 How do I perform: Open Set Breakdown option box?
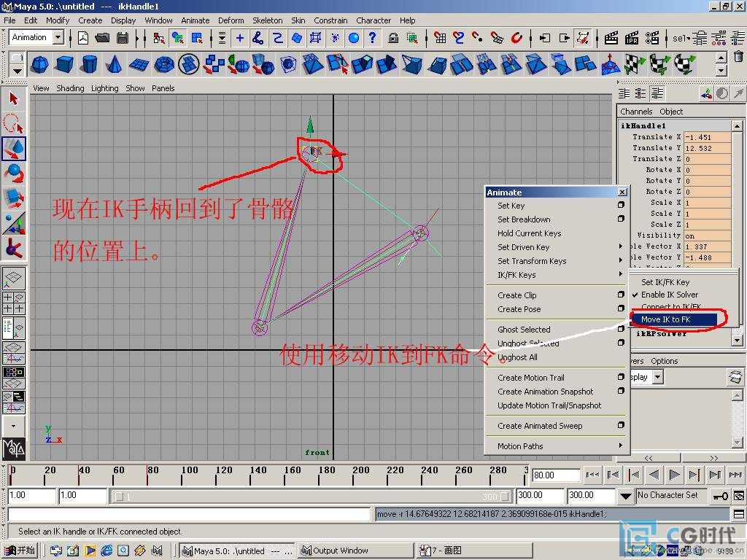point(621,219)
